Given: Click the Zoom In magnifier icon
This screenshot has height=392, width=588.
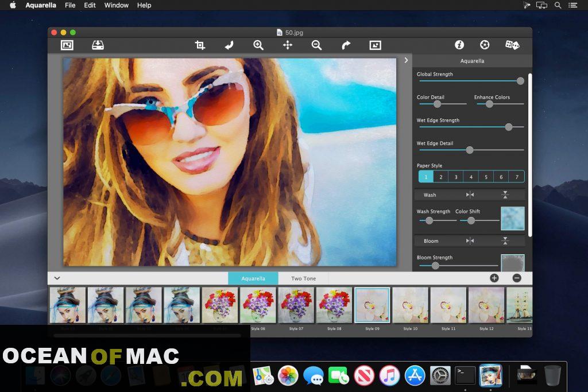Looking at the screenshot, I should [258, 45].
